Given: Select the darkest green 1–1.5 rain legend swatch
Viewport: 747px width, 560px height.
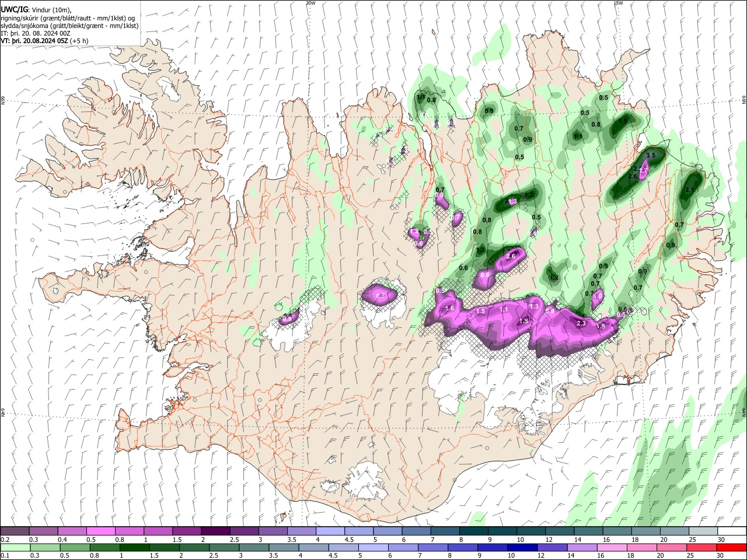Looking at the screenshot, I should click(134, 547).
